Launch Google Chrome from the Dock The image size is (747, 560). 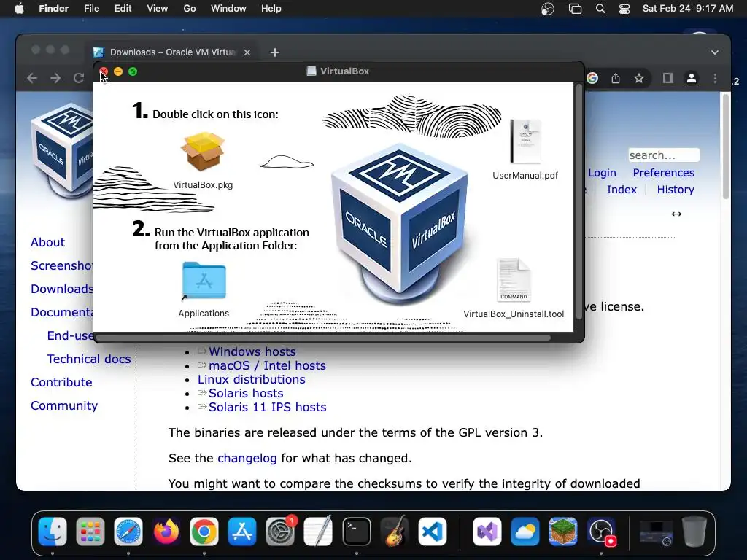pyautogui.click(x=204, y=531)
